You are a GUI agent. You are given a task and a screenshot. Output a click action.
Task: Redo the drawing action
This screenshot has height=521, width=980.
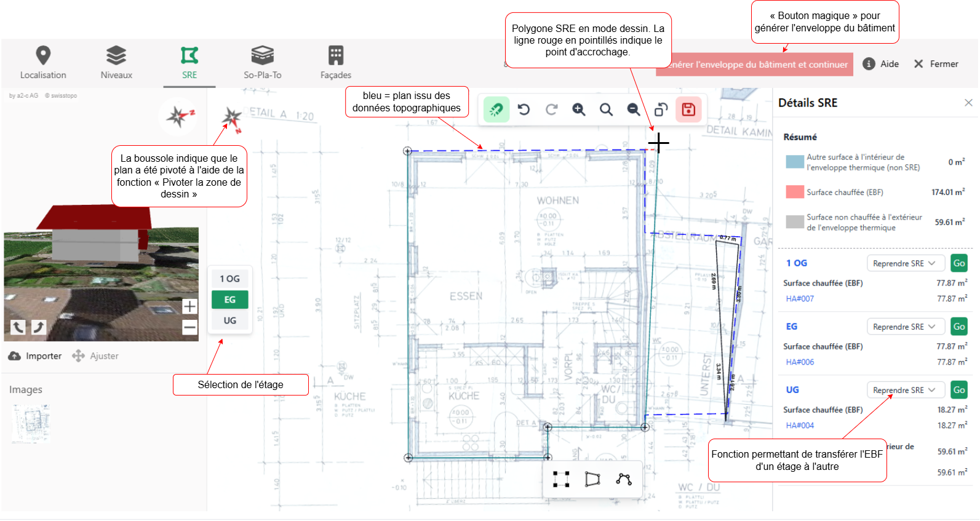pyautogui.click(x=552, y=109)
